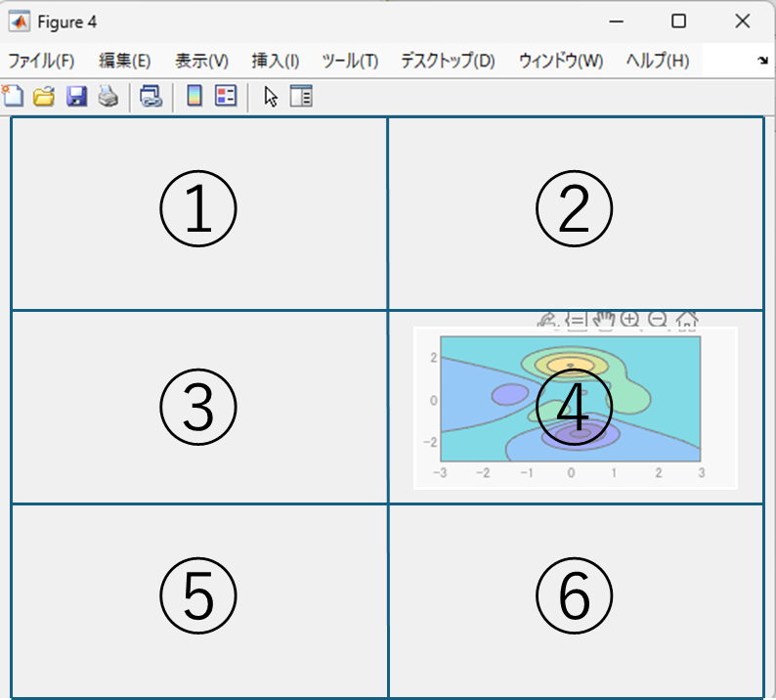Enable Edit Plot arrow cursor mode
The image size is (776, 700).
[x=271, y=96]
